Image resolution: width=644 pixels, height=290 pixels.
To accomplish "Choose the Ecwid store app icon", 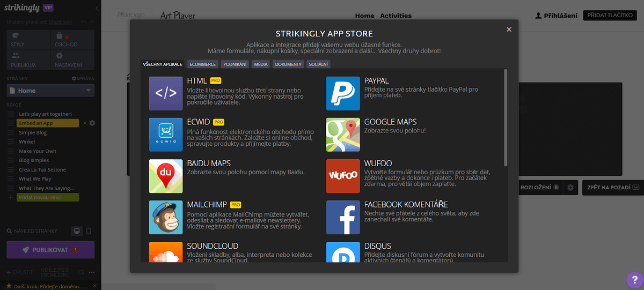I will [166, 135].
